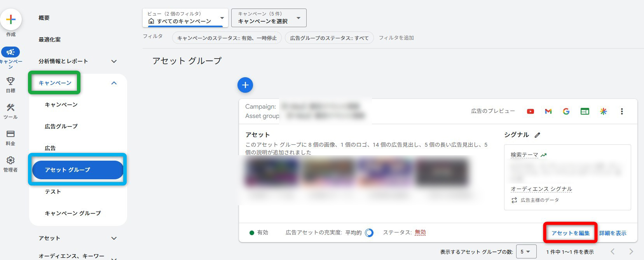Select アセット グループ in navigation
644x260 pixels.
pyautogui.click(x=78, y=170)
